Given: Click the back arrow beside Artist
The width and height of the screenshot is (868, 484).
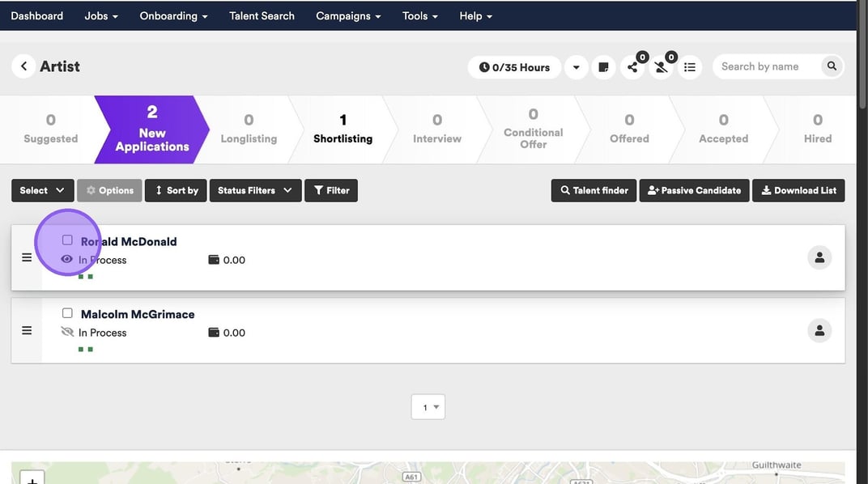Looking at the screenshot, I should [x=23, y=66].
